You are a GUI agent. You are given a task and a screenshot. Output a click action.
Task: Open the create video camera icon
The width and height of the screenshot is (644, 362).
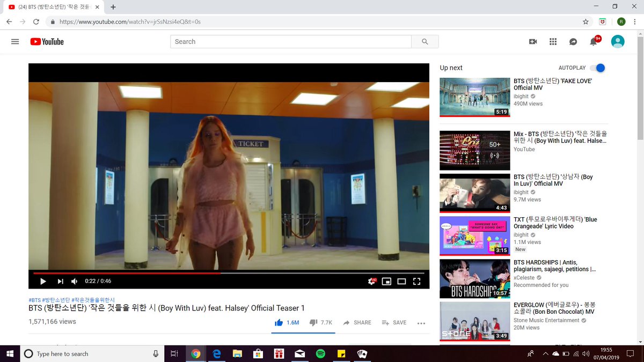533,41
